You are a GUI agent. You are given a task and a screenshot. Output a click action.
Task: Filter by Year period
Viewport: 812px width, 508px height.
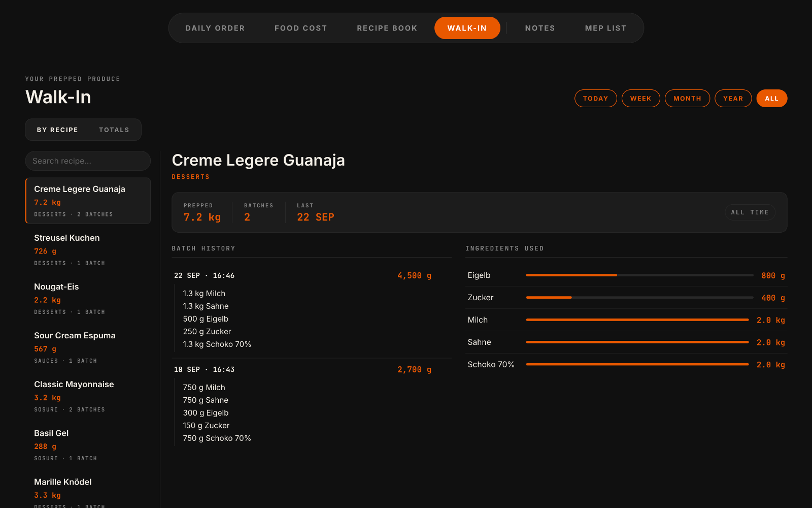pyautogui.click(x=733, y=99)
